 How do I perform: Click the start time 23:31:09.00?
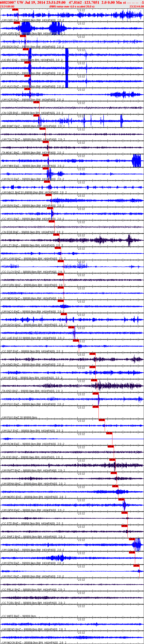pos(7,6)
